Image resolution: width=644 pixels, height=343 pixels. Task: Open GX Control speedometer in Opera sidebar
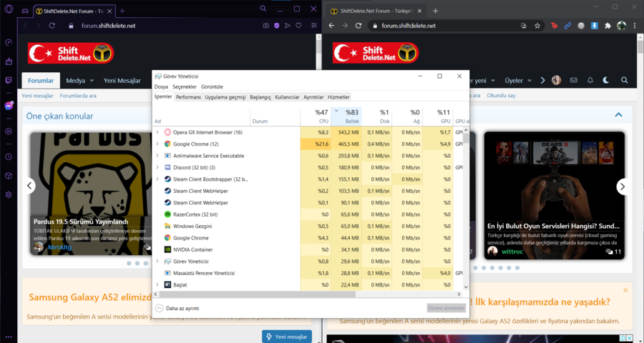click(9, 43)
